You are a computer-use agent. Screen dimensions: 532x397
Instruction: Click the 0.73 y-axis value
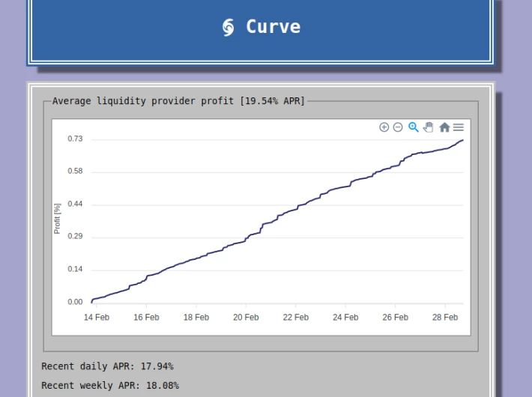click(75, 139)
